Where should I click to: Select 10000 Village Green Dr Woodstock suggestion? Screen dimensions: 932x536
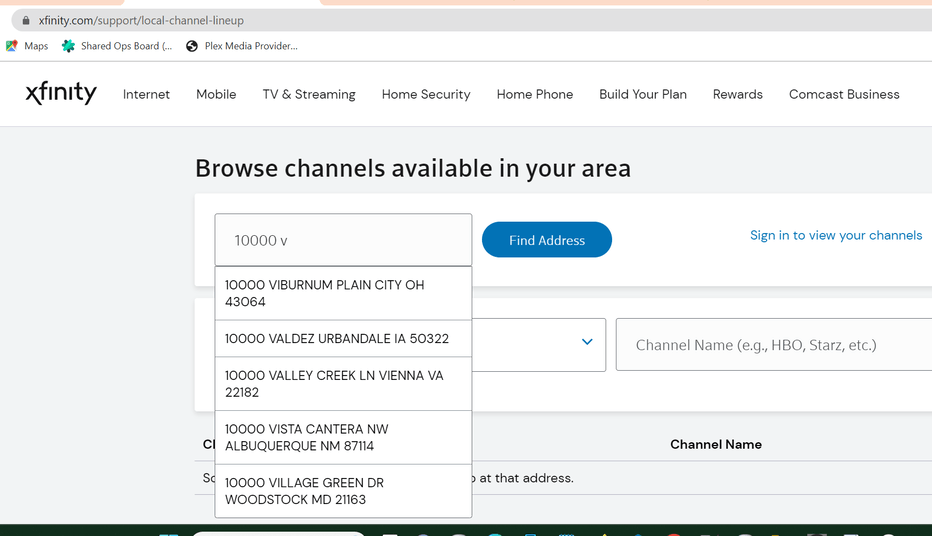[x=344, y=491]
